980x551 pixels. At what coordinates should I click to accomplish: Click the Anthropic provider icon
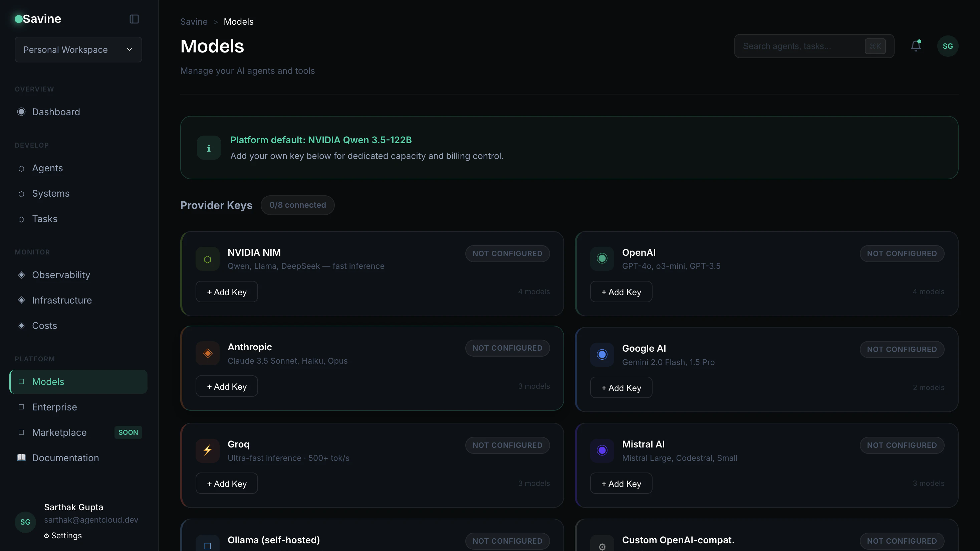(x=207, y=354)
